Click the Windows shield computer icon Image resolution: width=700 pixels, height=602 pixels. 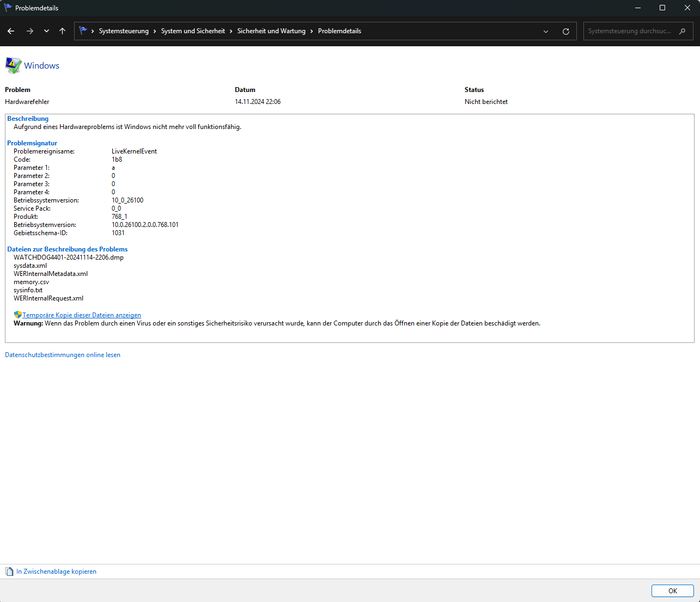(x=13, y=65)
